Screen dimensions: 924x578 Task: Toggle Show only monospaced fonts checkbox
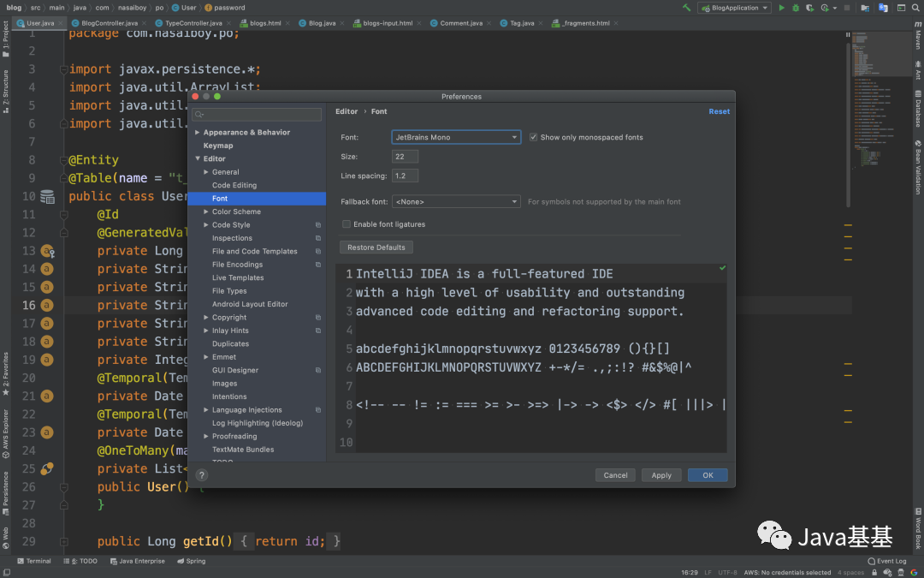coord(533,137)
